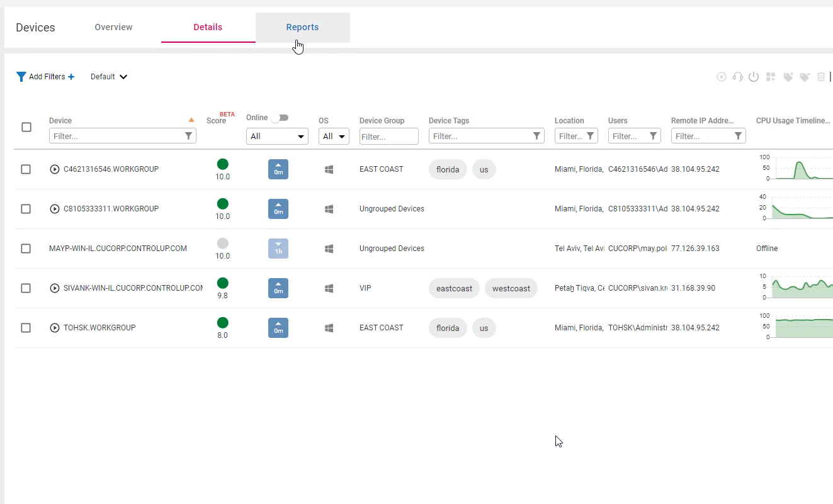Click the Device column sort arrow
833x504 pixels.
coord(191,120)
